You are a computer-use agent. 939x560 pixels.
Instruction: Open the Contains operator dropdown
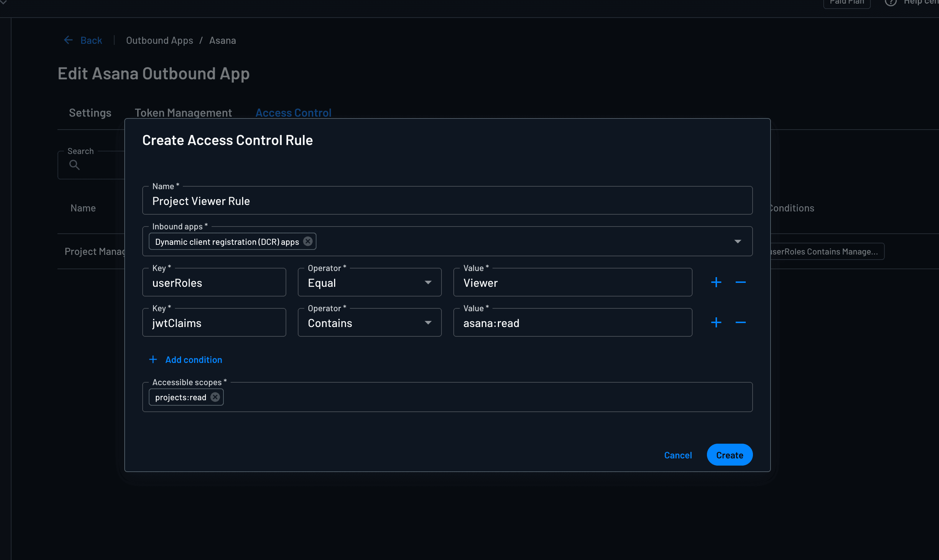(x=369, y=322)
